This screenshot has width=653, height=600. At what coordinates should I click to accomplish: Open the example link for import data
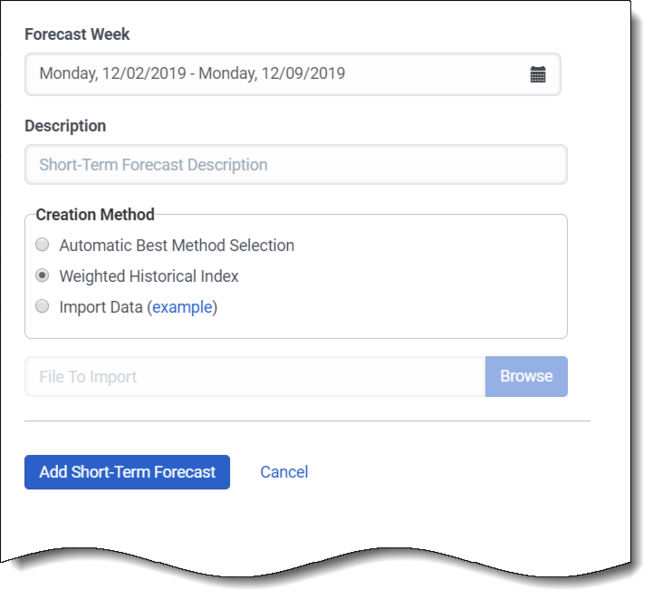click(182, 307)
